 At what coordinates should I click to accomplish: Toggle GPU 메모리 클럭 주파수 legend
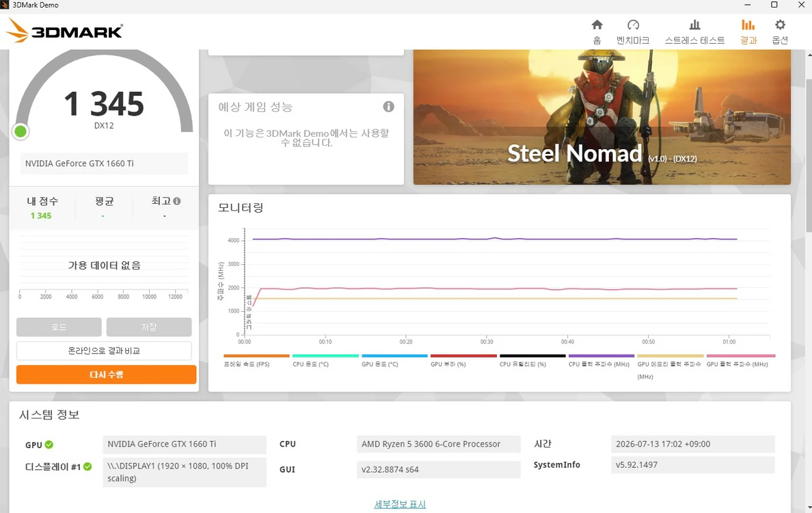[670, 367]
